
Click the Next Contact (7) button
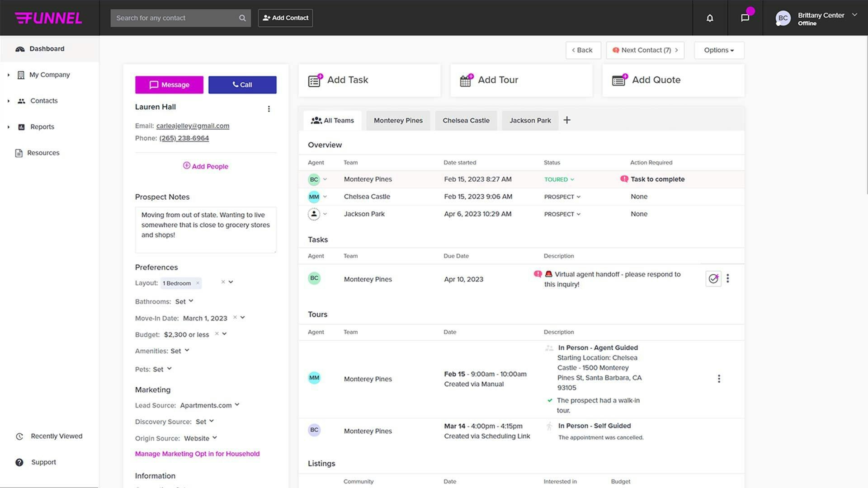tap(645, 50)
